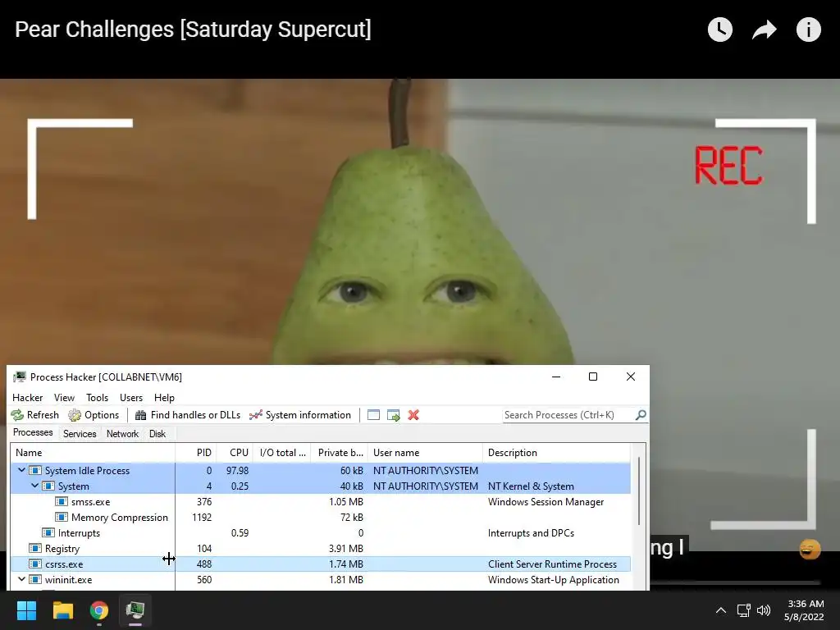Open the Hacker menu

click(x=27, y=398)
